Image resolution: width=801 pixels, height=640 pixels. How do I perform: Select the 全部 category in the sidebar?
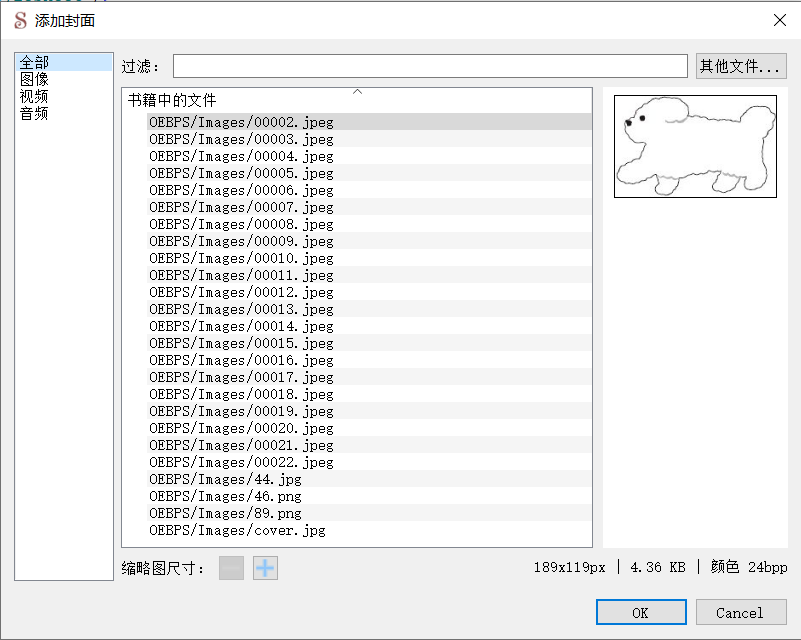coord(32,61)
